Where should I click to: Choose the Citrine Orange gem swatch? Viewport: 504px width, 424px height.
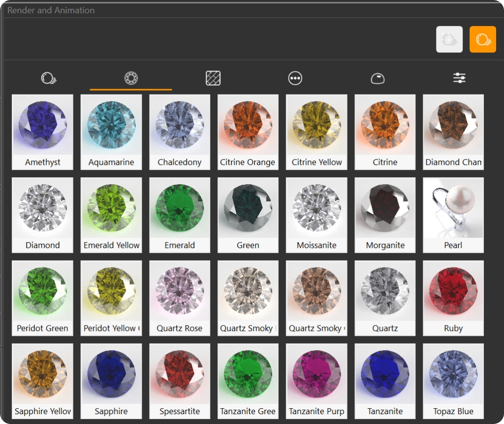[x=248, y=131]
